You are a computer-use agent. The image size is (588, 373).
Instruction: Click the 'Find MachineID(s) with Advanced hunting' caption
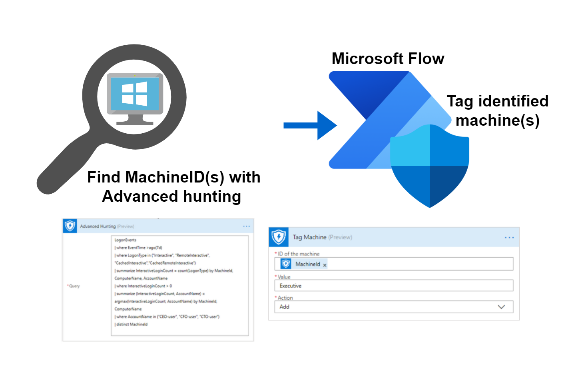pos(173,187)
